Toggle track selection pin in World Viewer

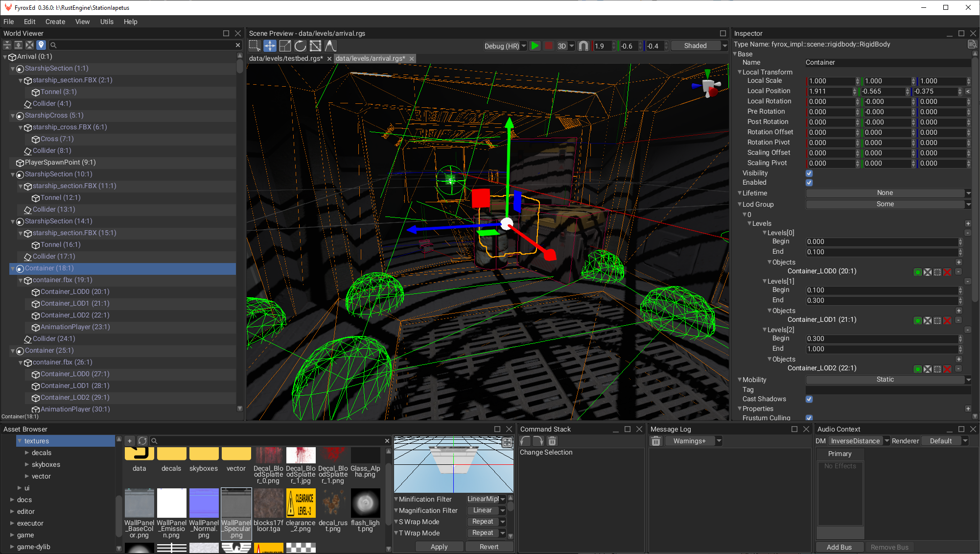41,45
